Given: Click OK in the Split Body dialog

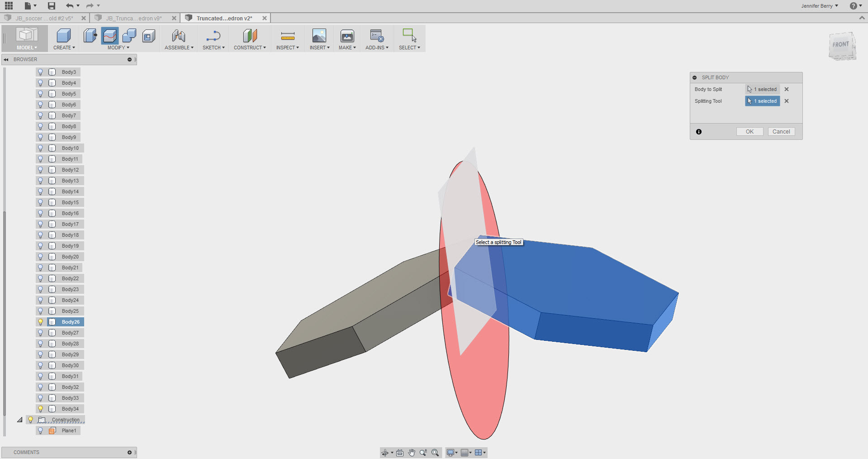Looking at the screenshot, I should (x=749, y=131).
